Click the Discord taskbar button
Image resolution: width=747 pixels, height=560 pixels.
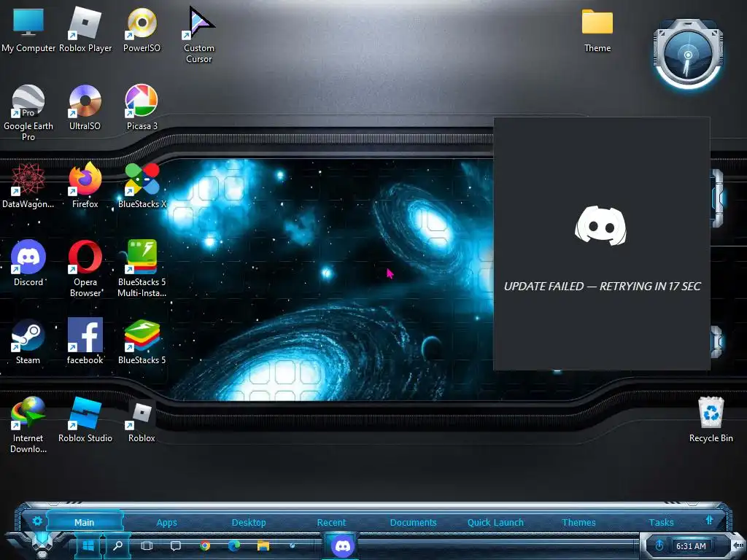(x=343, y=545)
